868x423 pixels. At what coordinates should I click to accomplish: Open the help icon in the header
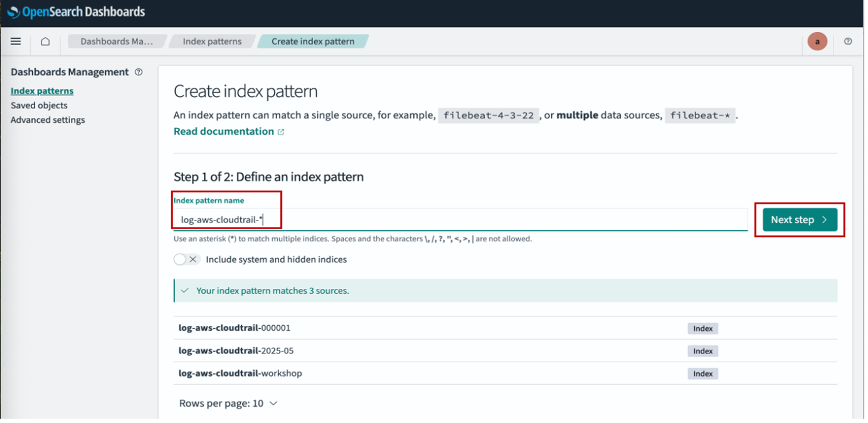pos(848,41)
